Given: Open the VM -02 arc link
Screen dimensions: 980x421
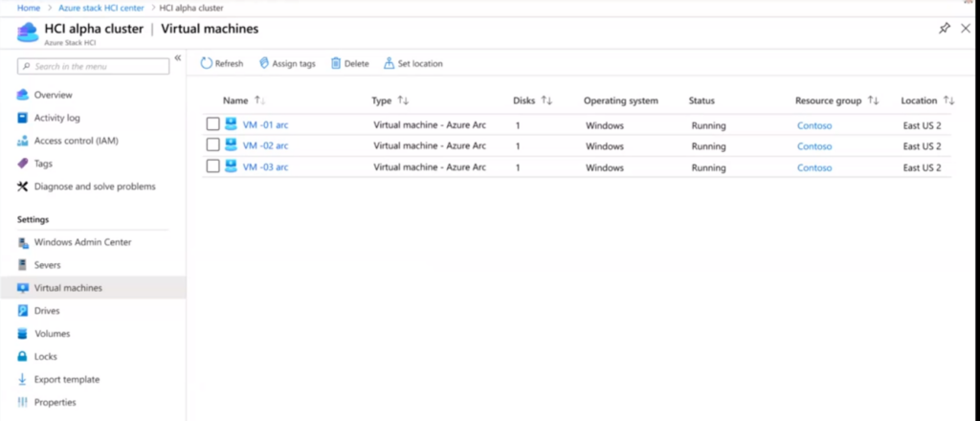Looking at the screenshot, I should tap(266, 145).
